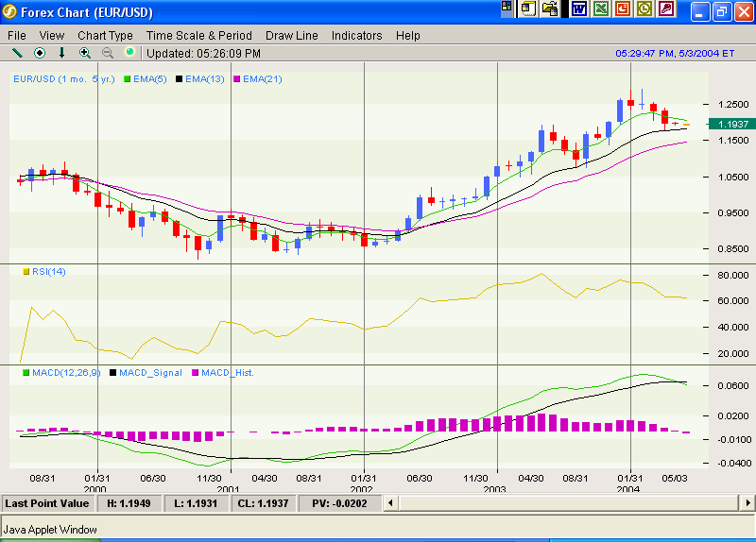Click the current price tag 1.1937

coord(732,124)
